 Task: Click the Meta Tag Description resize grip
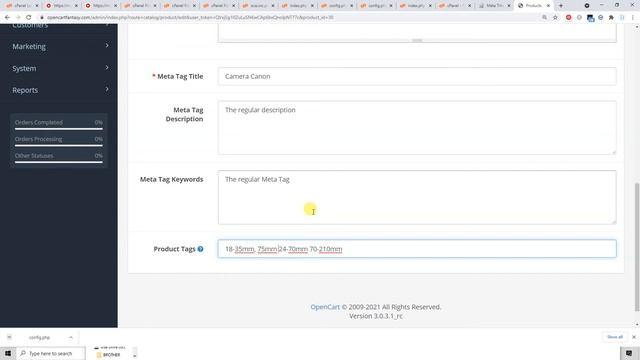613,152
